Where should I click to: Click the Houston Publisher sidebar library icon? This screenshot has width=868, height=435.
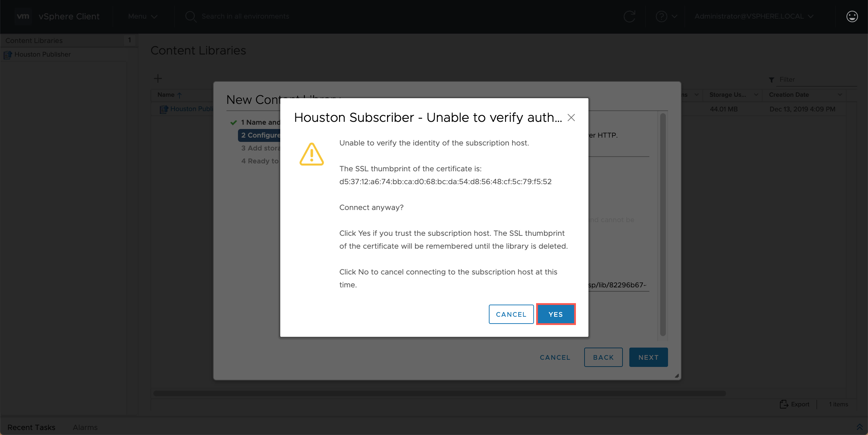pyautogui.click(x=8, y=55)
